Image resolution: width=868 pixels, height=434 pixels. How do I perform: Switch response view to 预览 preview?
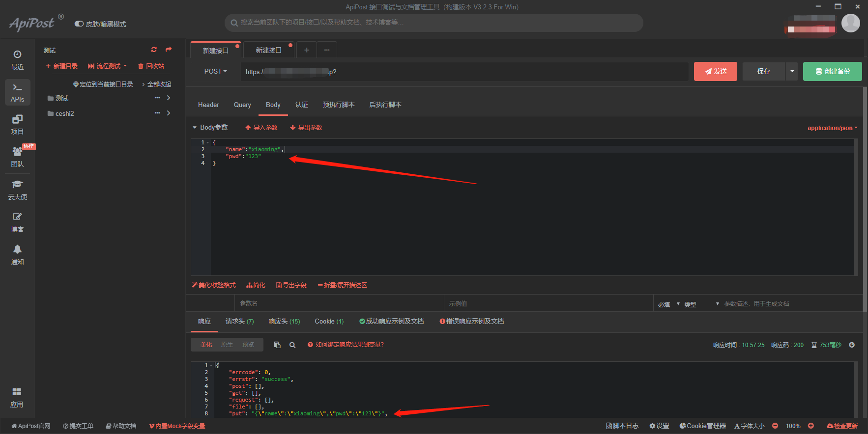pos(248,345)
